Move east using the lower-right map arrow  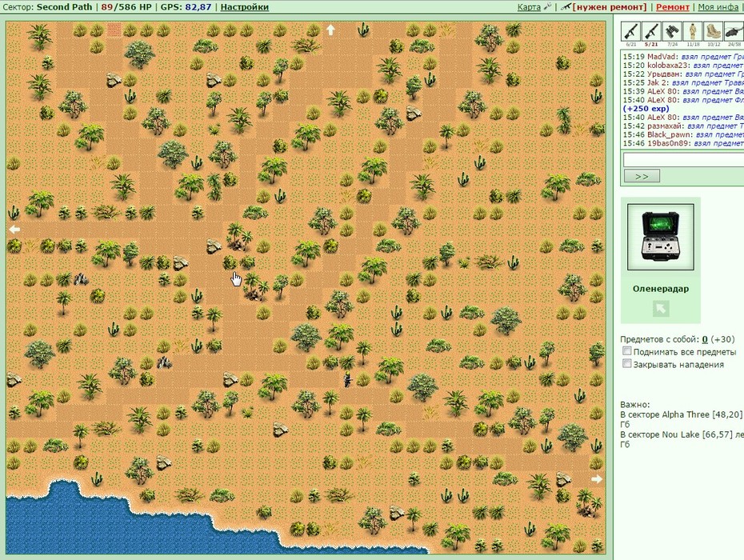pyautogui.click(x=597, y=479)
